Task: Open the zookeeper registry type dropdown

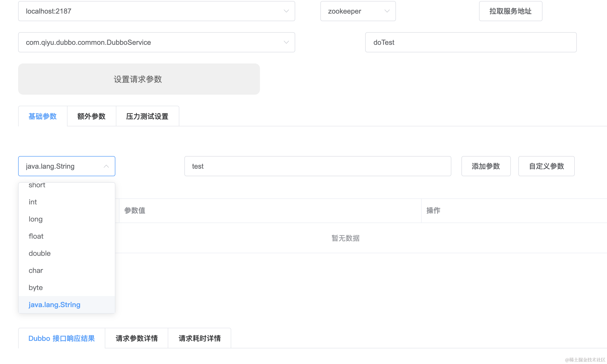Action: pos(358,11)
